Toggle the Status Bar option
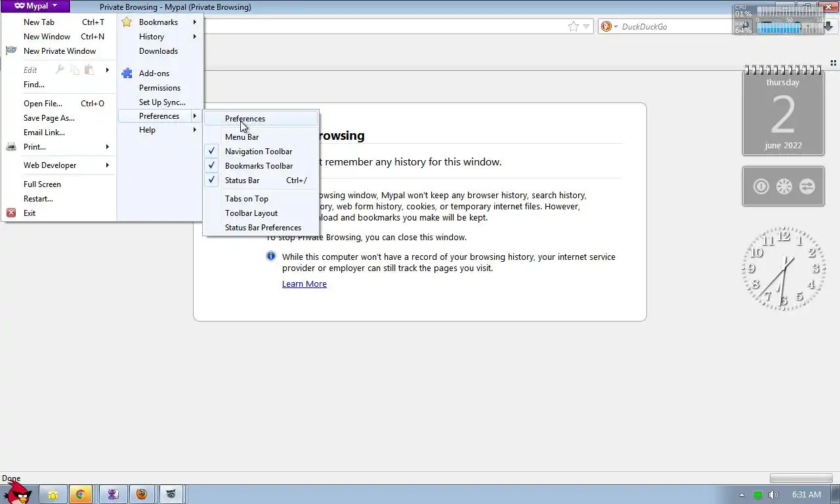This screenshot has height=504, width=840. click(x=261, y=180)
